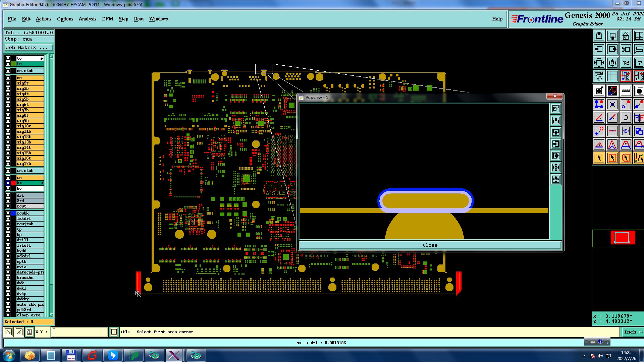Click the Close button in Popview

430,245
